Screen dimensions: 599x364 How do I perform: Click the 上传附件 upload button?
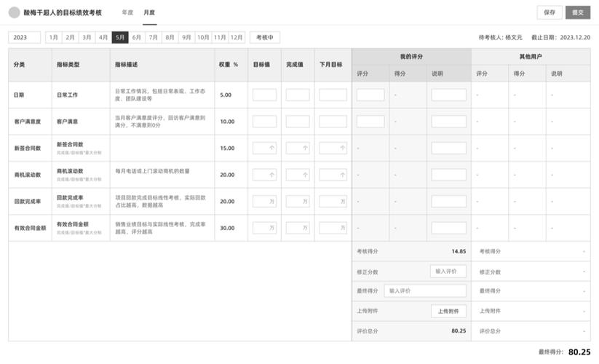point(449,312)
